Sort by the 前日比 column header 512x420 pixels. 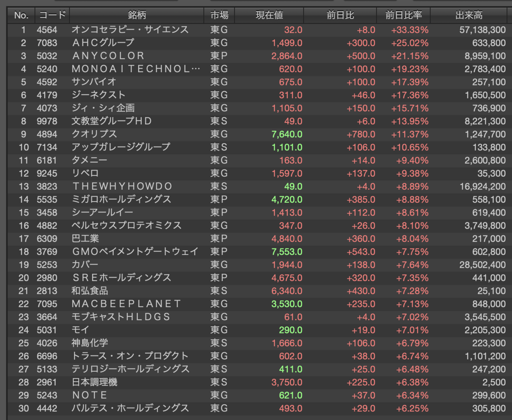pyautogui.click(x=340, y=15)
